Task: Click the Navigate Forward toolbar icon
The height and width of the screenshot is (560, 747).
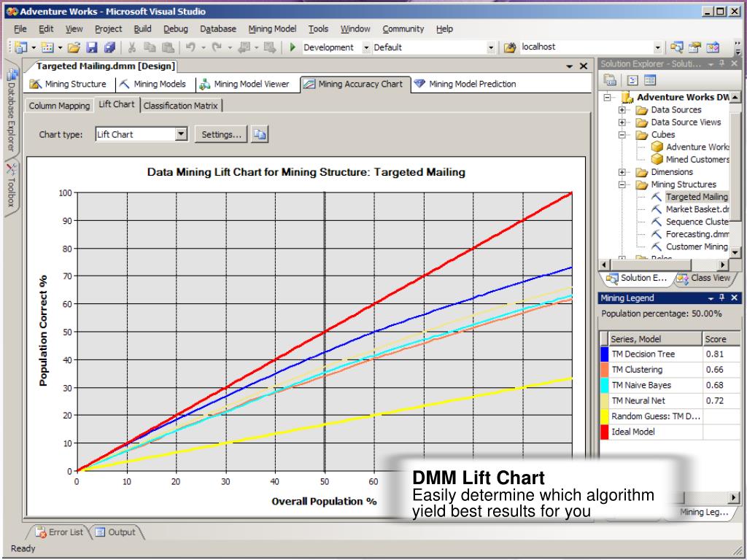Action: (x=270, y=47)
